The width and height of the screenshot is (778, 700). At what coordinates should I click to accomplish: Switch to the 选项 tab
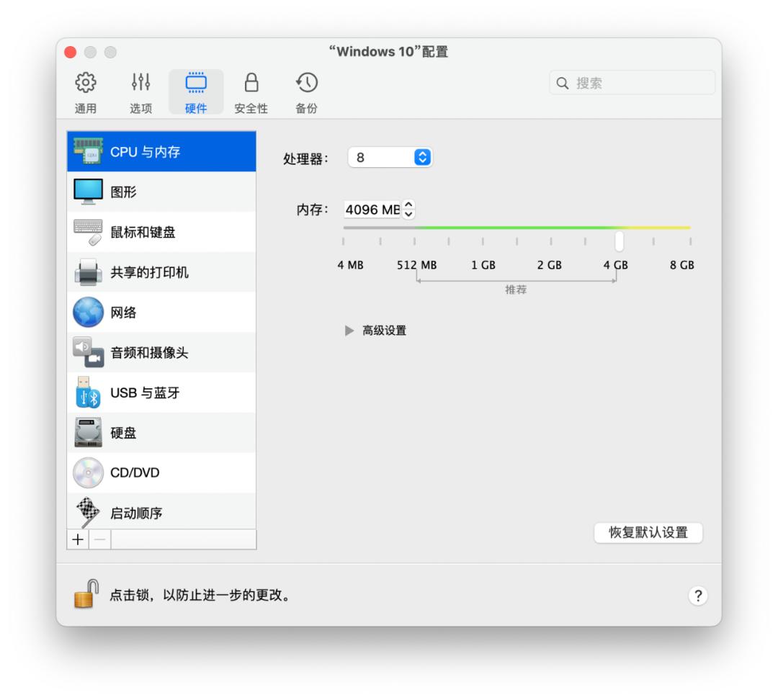click(x=138, y=91)
